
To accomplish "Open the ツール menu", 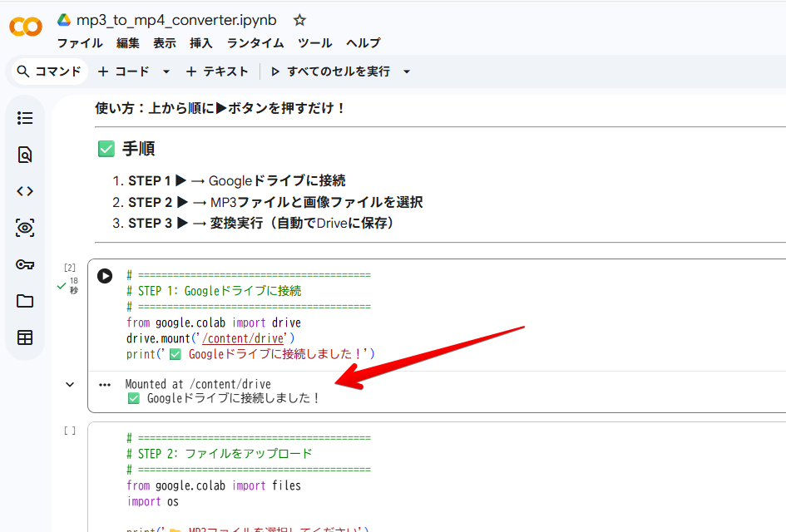I will click(x=314, y=43).
